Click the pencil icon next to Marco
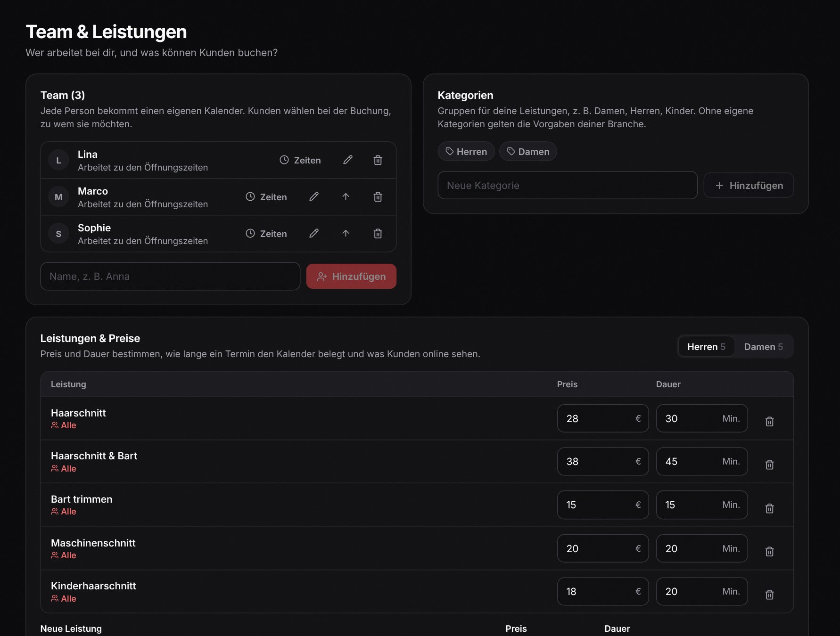Screen dimensions: 840x636 [x=314, y=197]
